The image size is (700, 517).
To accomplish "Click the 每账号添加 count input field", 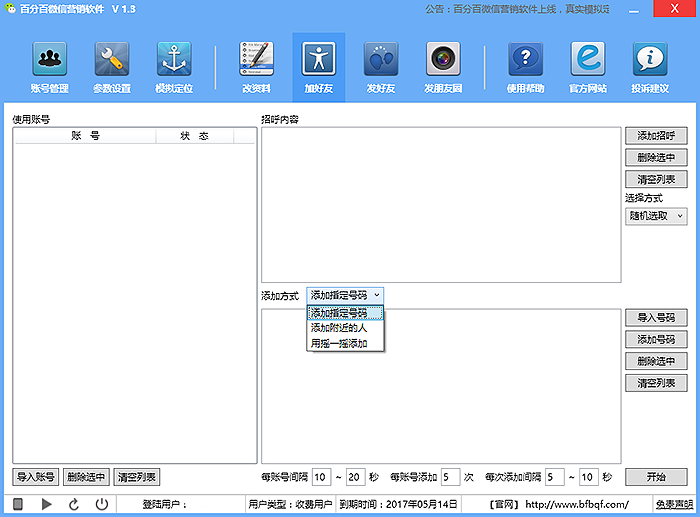I will click(x=450, y=477).
